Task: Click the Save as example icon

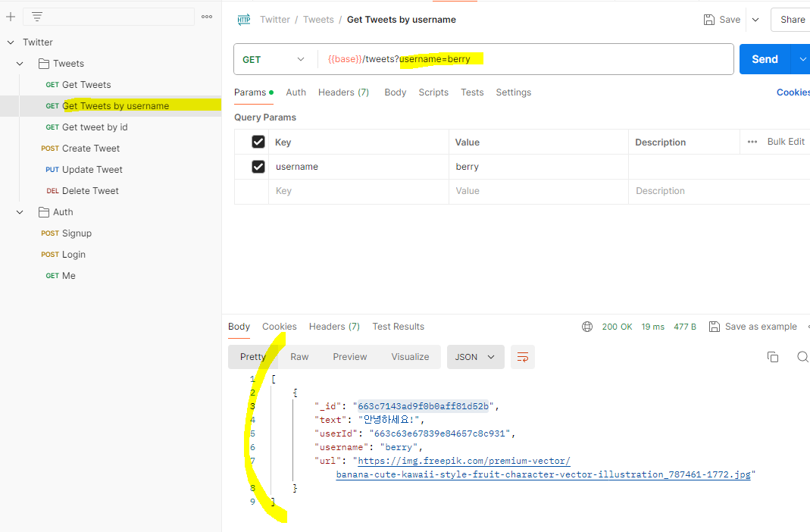Action: point(715,327)
